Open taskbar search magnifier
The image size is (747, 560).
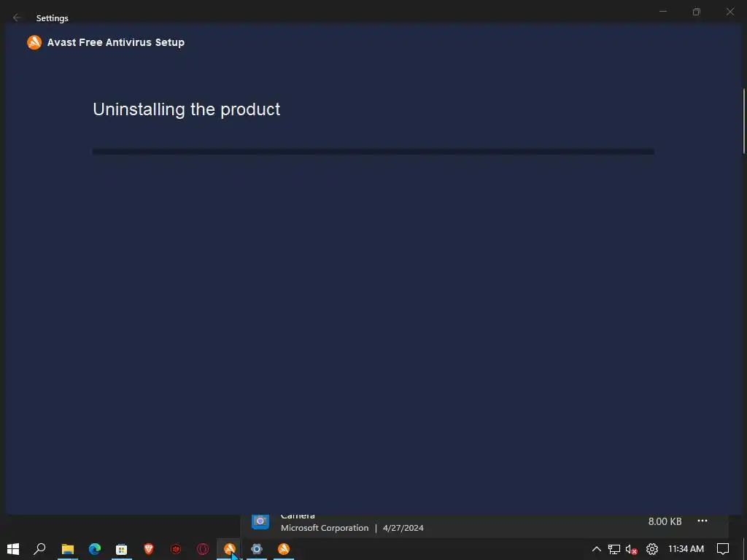(x=39, y=549)
